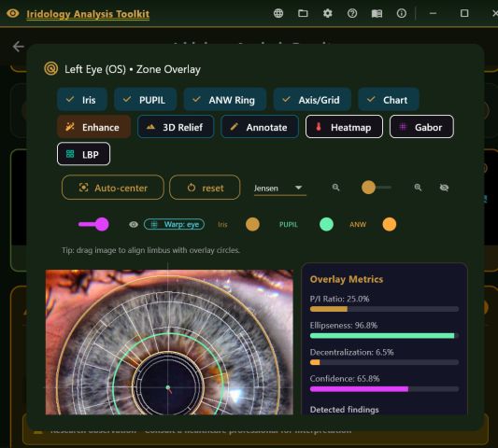Image resolution: width=498 pixels, height=448 pixels.
Task: Click the reset button
Action: 205,188
